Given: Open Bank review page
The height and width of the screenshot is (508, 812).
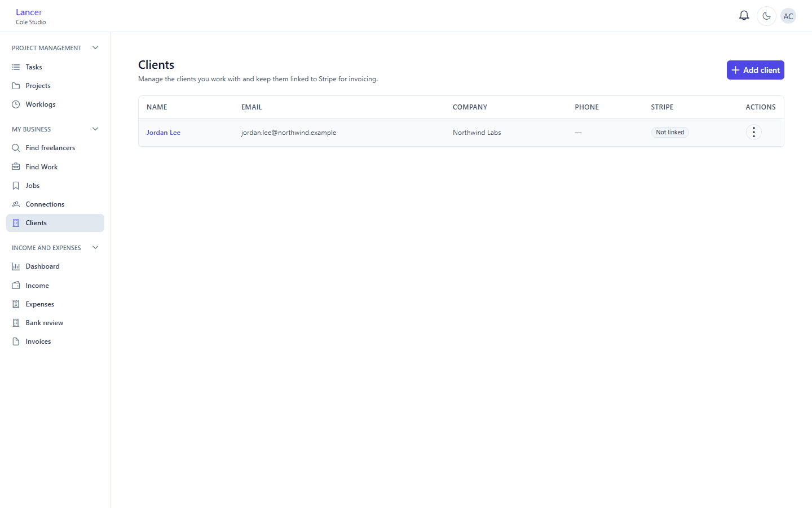Looking at the screenshot, I should click(x=55, y=323).
